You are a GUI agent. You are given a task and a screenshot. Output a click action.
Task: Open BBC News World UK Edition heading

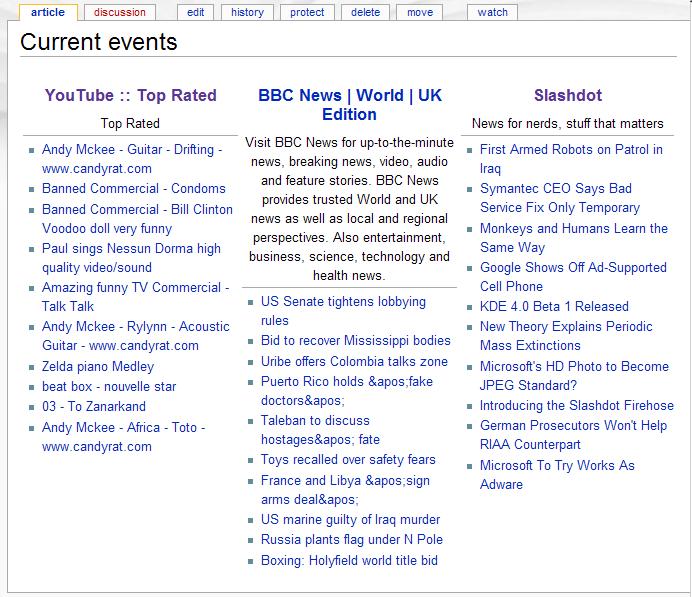pyautogui.click(x=350, y=105)
